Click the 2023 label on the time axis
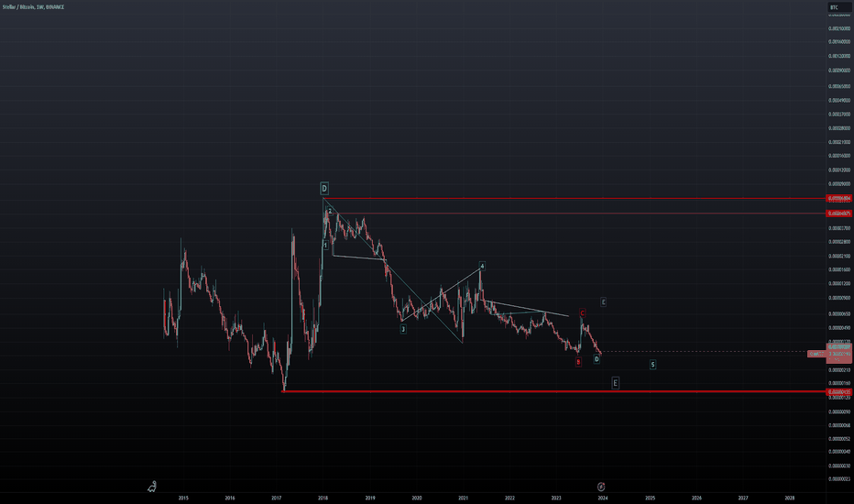The height and width of the screenshot is (504, 854). point(556,498)
